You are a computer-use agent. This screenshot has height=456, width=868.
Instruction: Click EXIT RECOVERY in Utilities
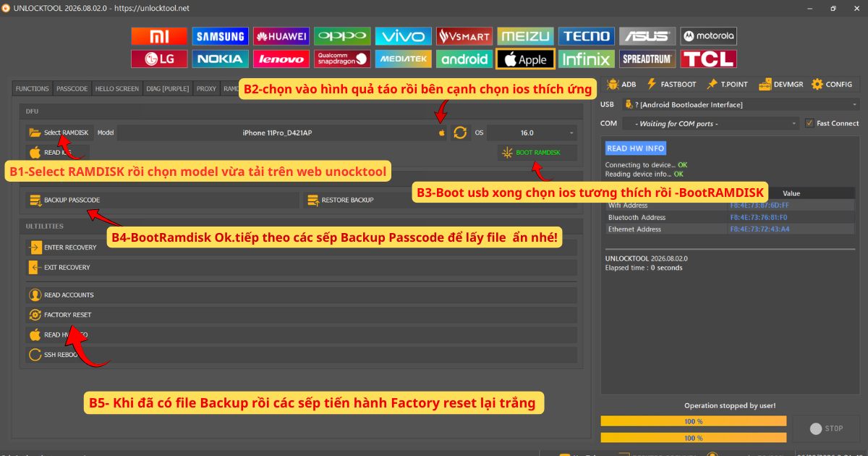tap(301, 268)
